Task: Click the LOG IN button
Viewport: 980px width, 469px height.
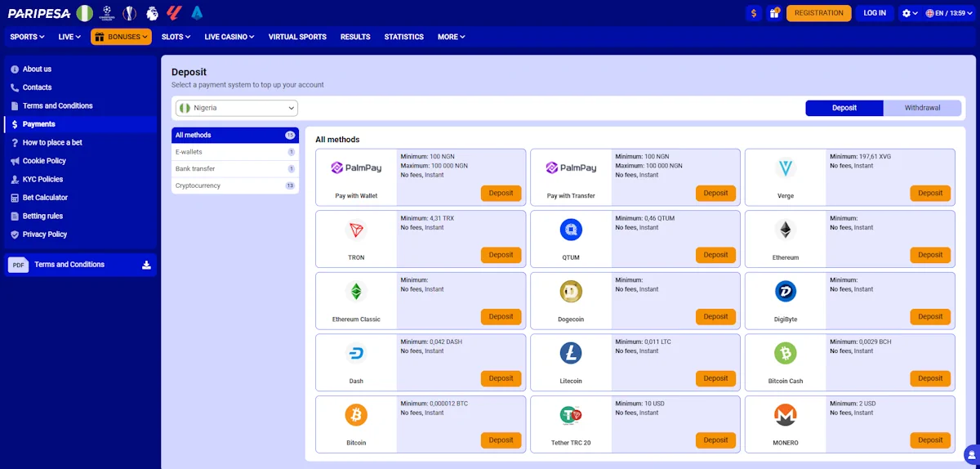Action: pos(875,13)
